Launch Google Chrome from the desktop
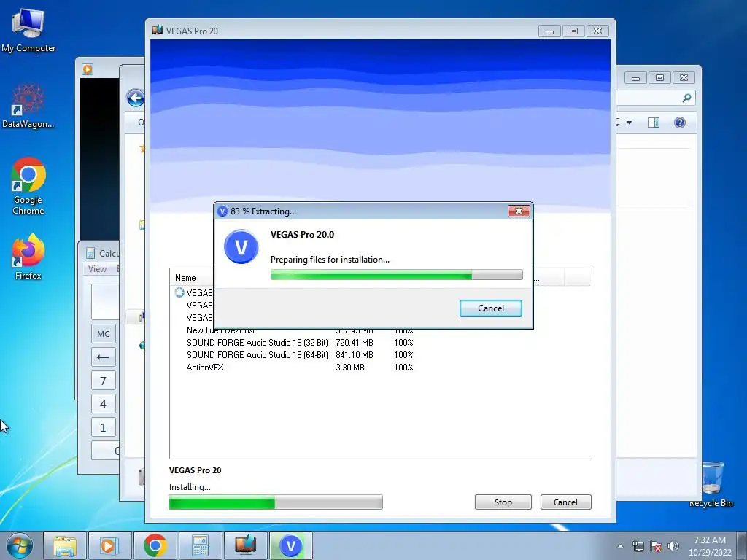Image resolution: width=747 pixels, height=560 pixels. coord(28,186)
